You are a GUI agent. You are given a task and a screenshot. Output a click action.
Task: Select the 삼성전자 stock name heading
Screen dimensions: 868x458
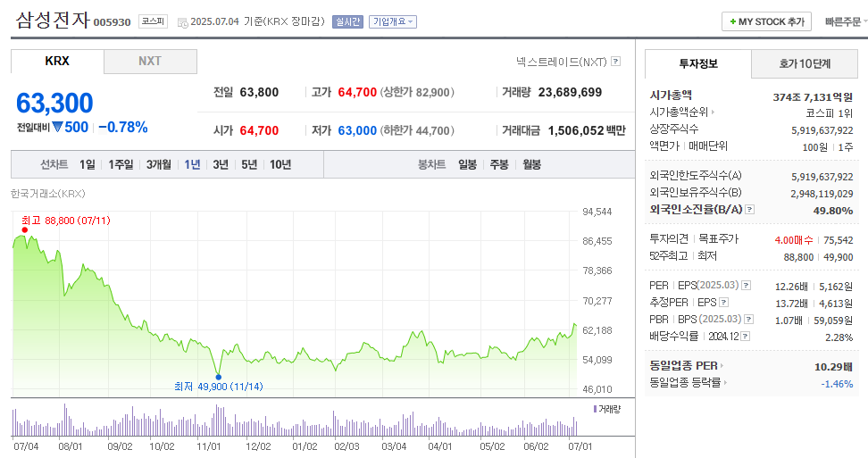click(53, 21)
